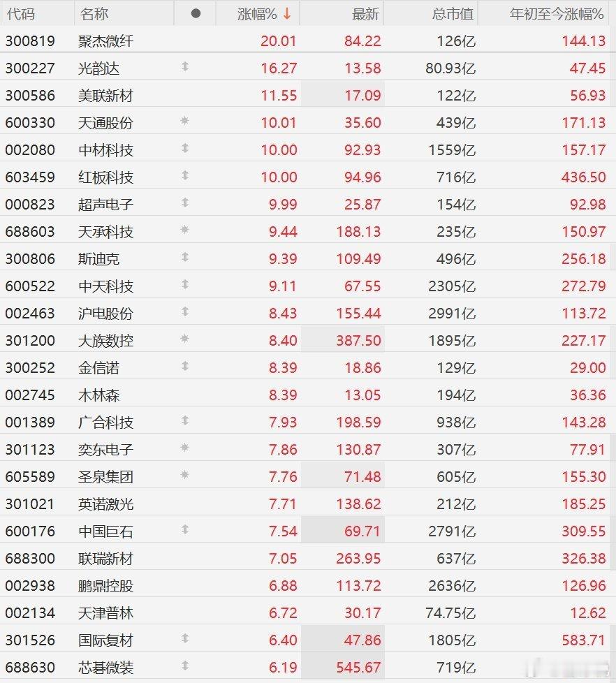
Task: Click the dark dot column header
Action: pos(196,13)
